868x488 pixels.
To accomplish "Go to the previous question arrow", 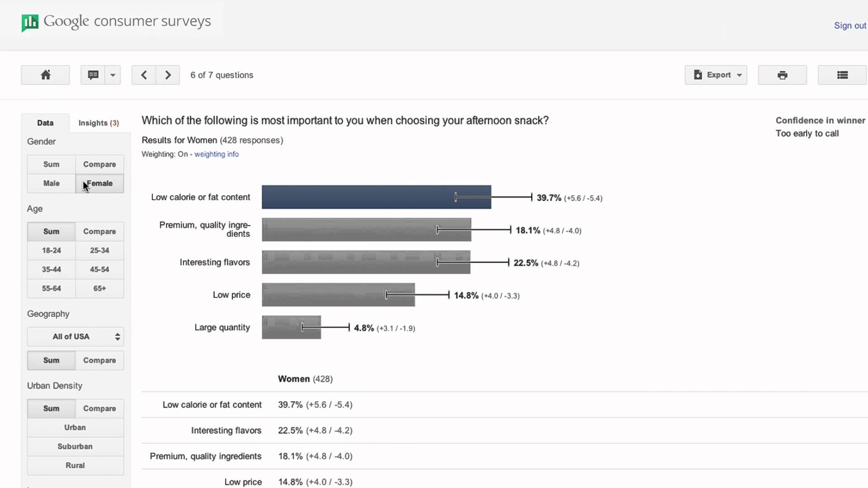I will (144, 75).
